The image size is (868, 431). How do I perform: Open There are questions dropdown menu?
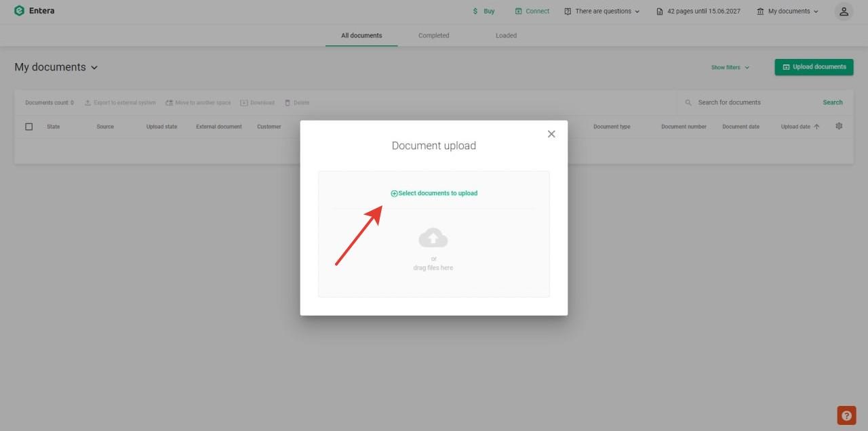pyautogui.click(x=602, y=12)
